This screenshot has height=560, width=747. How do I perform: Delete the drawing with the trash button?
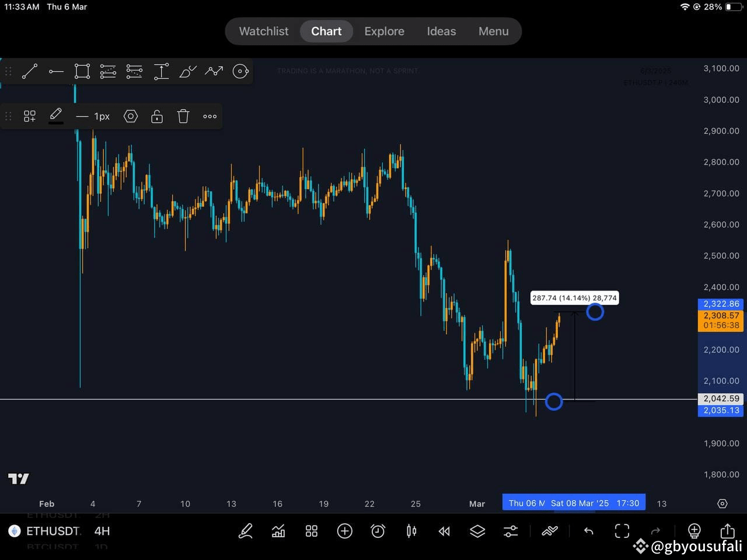(183, 116)
